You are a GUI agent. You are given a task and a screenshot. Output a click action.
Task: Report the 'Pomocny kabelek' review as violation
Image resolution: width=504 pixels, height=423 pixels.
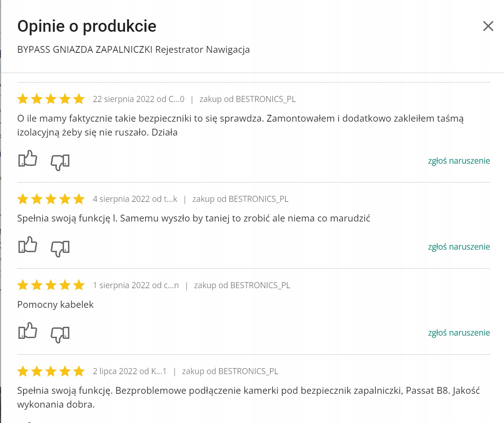[459, 333]
